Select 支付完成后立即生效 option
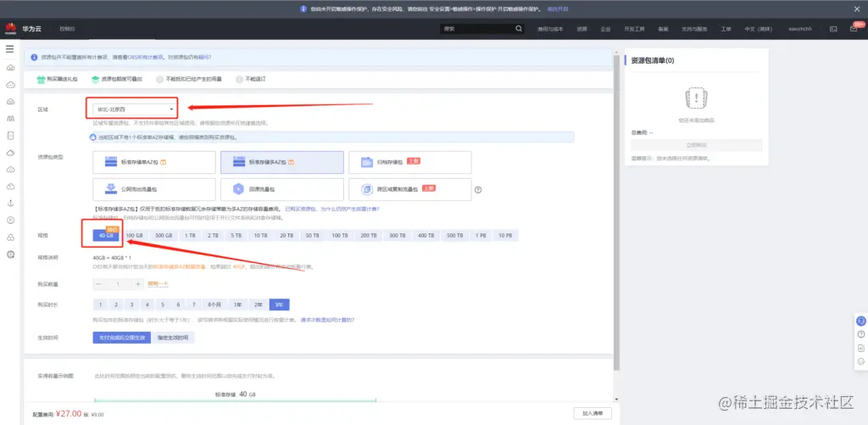Viewport: 868px width, 425px height. (122, 338)
